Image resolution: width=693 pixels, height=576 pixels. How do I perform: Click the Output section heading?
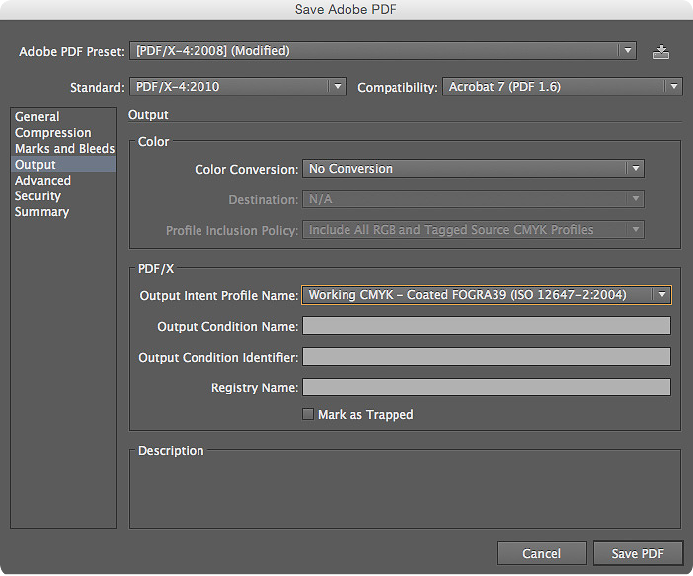pyautogui.click(x=148, y=115)
